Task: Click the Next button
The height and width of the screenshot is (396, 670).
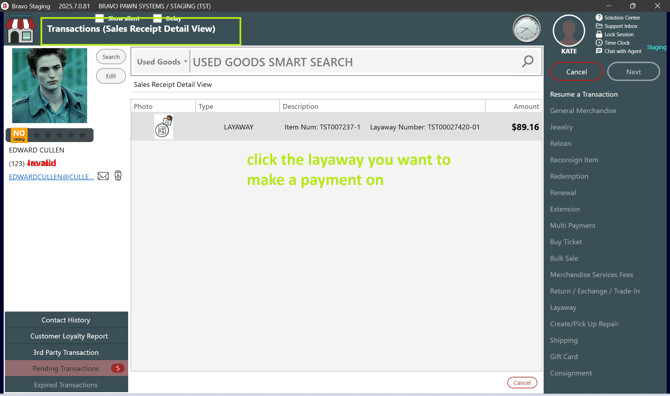Action: click(x=633, y=72)
